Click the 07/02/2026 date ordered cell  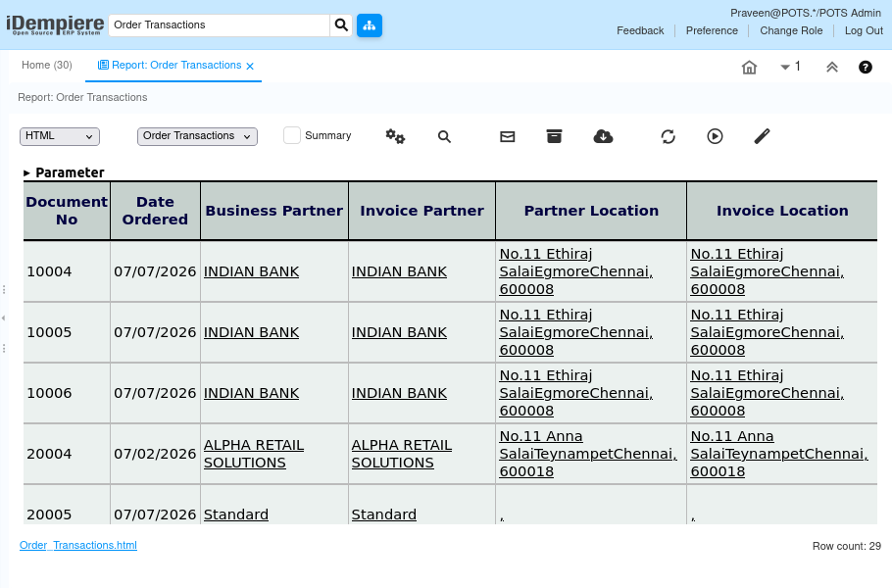point(155,454)
